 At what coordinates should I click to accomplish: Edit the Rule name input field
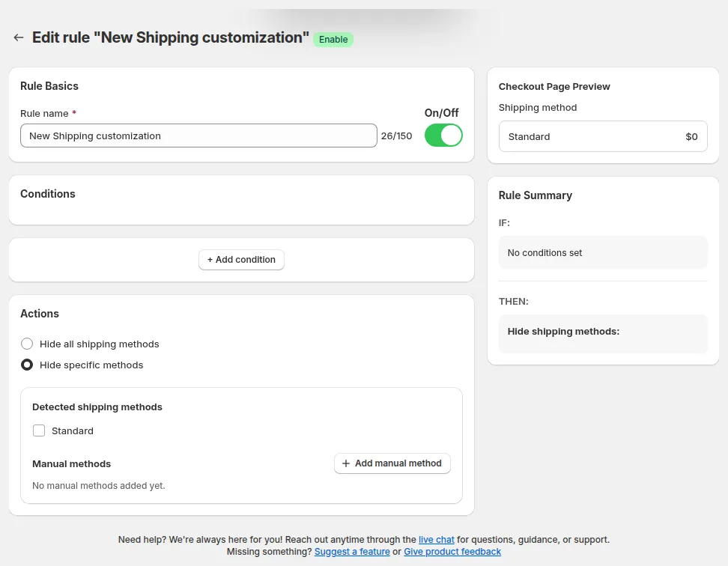click(x=198, y=136)
